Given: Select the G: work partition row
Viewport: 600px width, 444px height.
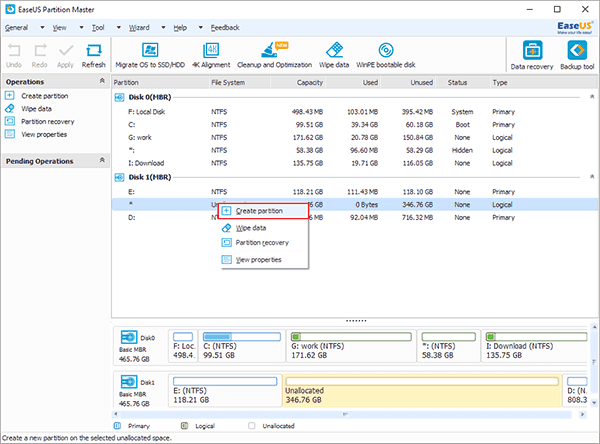Looking at the screenshot, I should point(355,137).
